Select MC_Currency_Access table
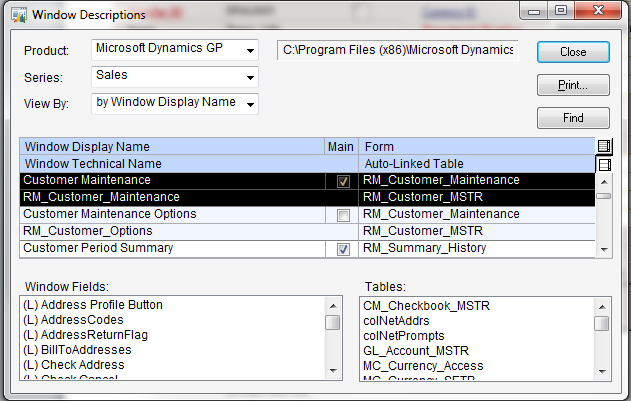The image size is (631, 401). (423, 366)
